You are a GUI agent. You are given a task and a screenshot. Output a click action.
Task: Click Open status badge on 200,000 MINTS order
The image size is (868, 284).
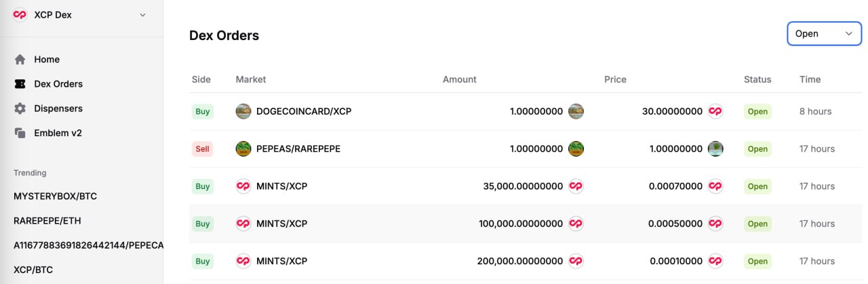(757, 261)
